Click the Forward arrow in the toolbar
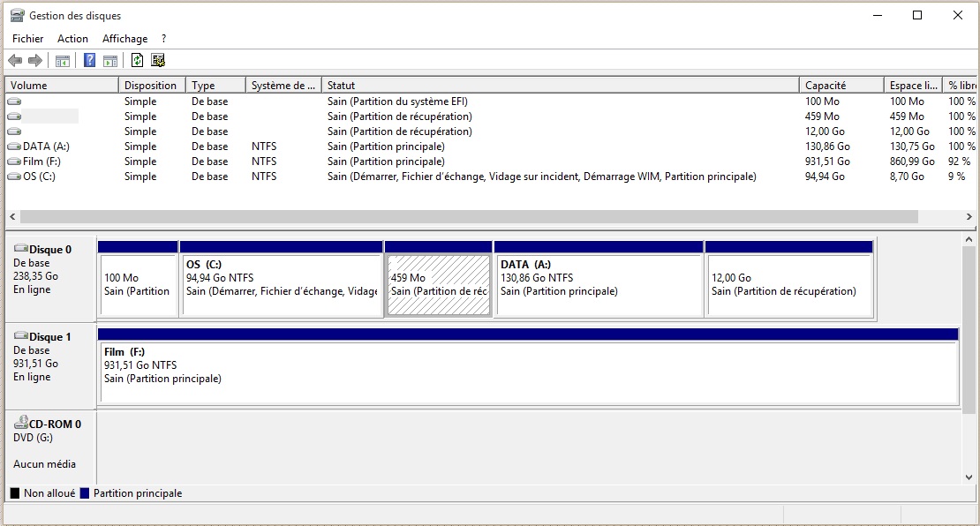The width and height of the screenshot is (980, 526). pos(35,61)
